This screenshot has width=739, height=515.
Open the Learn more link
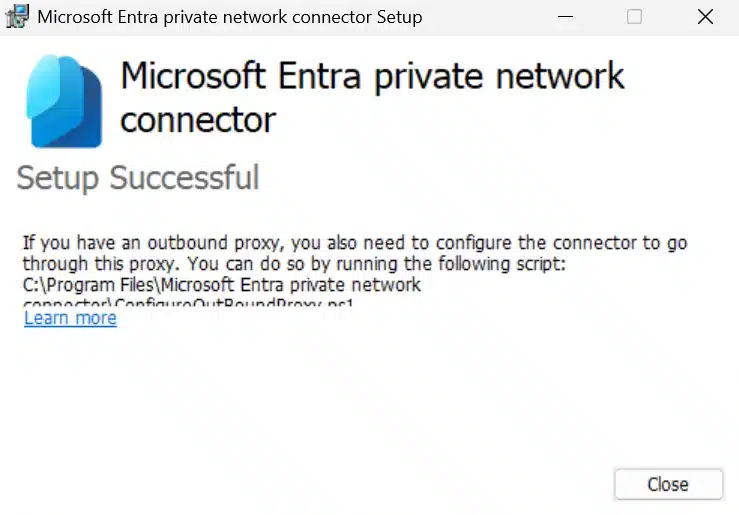tap(70, 318)
